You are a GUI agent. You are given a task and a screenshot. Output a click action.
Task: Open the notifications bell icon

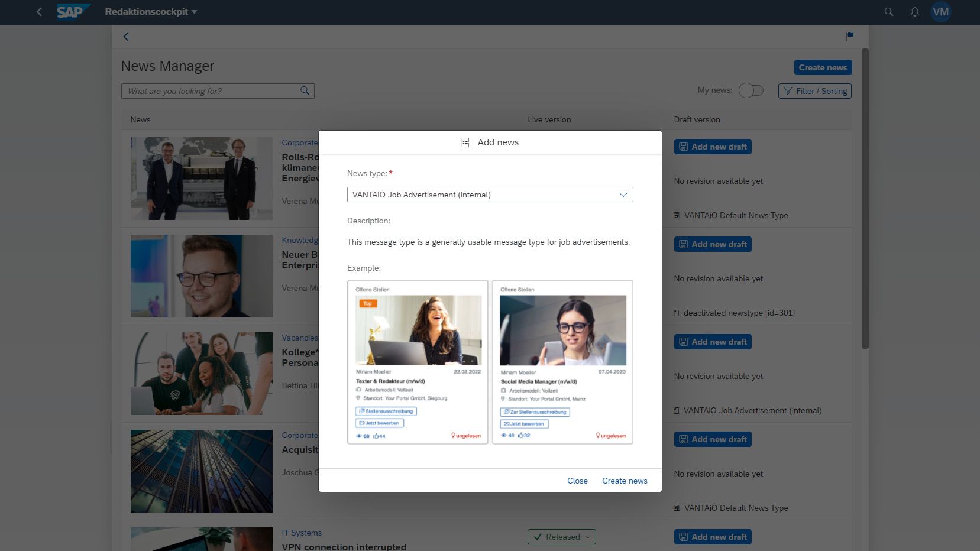(914, 12)
